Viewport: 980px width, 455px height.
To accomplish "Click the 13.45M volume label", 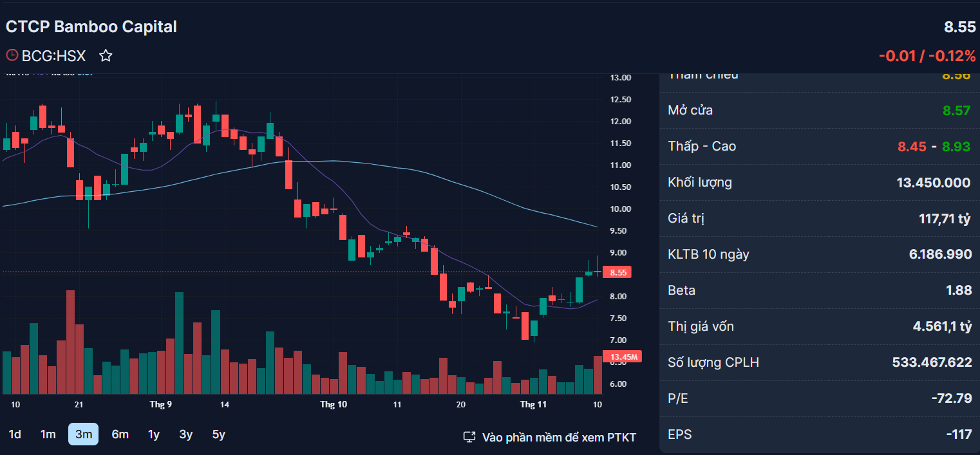I will [x=623, y=357].
